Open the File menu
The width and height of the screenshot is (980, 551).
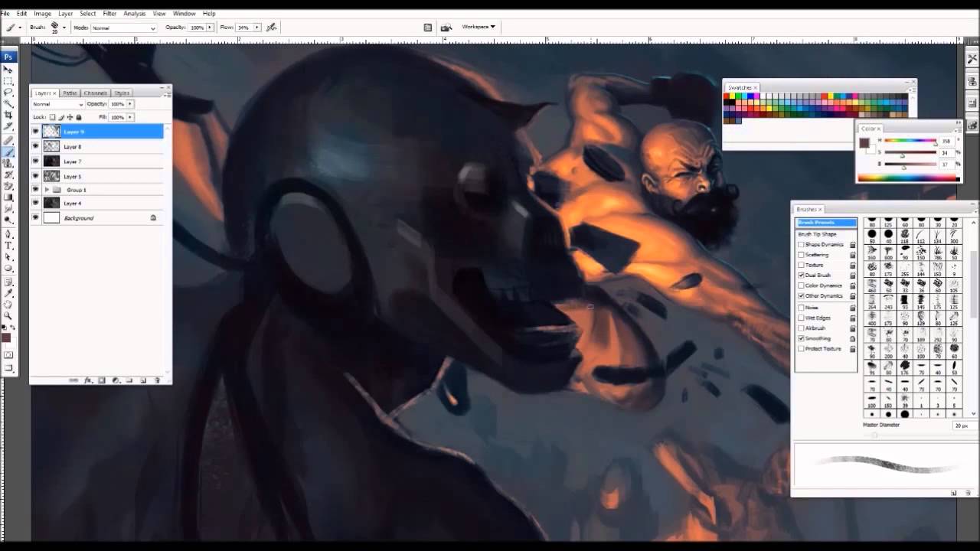pos(5,14)
